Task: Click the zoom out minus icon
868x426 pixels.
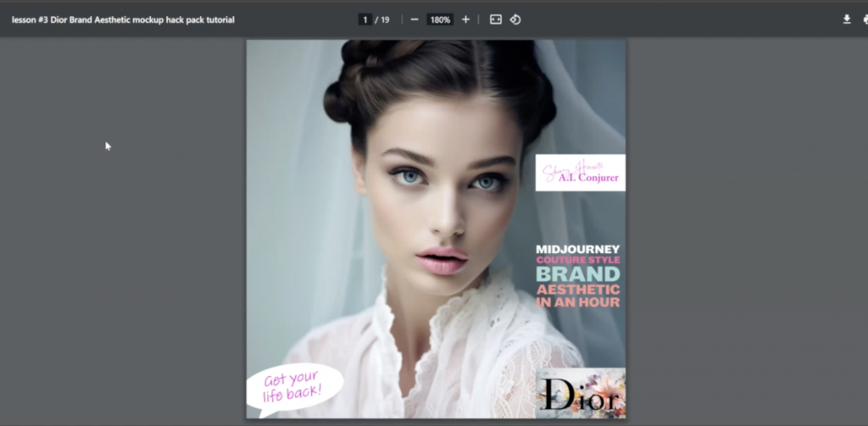Action: pyautogui.click(x=415, y=19)
